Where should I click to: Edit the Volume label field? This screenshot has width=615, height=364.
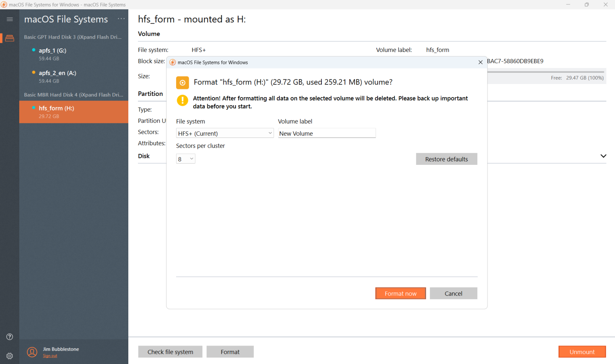coord(327,133)
